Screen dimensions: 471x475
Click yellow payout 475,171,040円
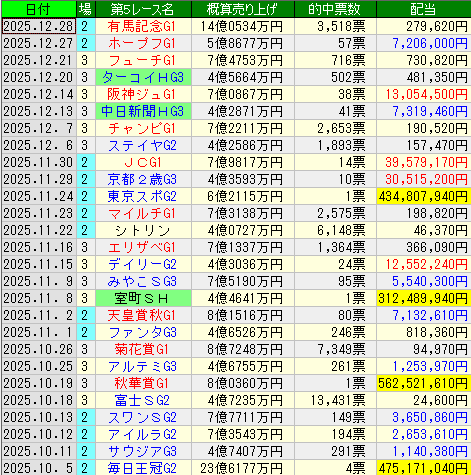tap(424, 468)
